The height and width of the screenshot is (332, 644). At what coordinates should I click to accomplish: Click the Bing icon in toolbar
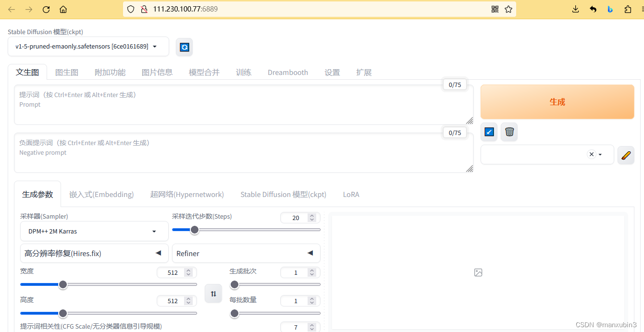[610, 9]
